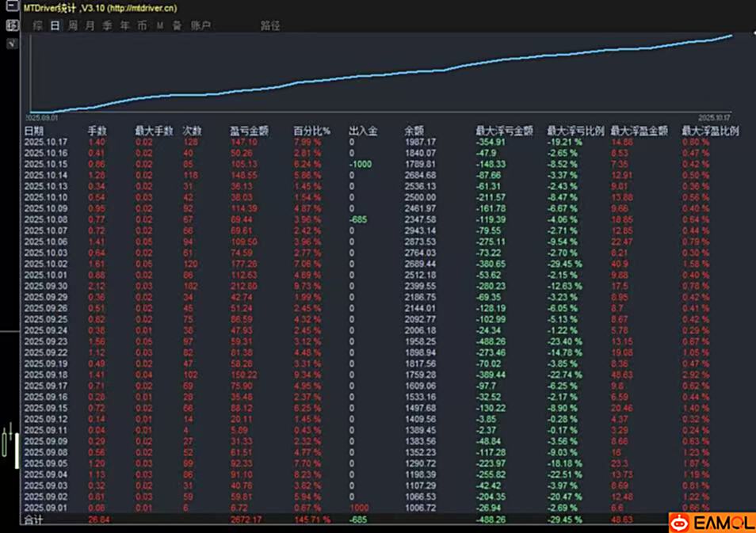
Task: Open the 季 quarterly tab
Action: tap(107, 25)
